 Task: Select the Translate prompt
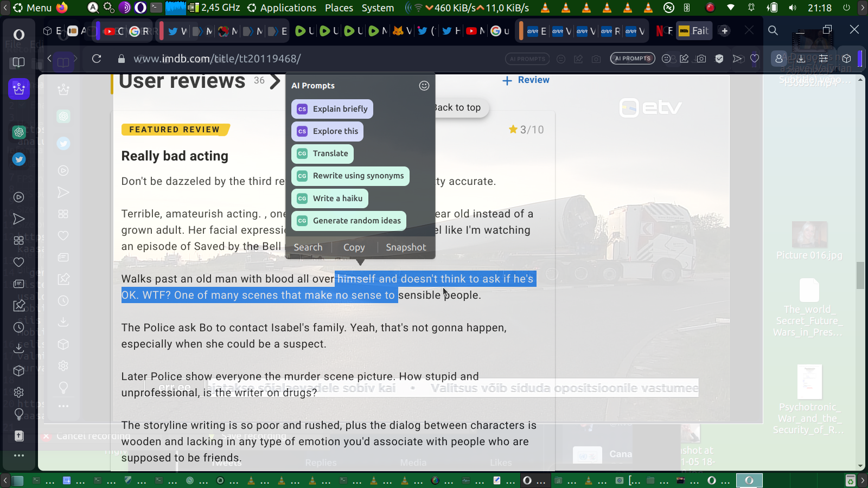click(x=322, y=153)
